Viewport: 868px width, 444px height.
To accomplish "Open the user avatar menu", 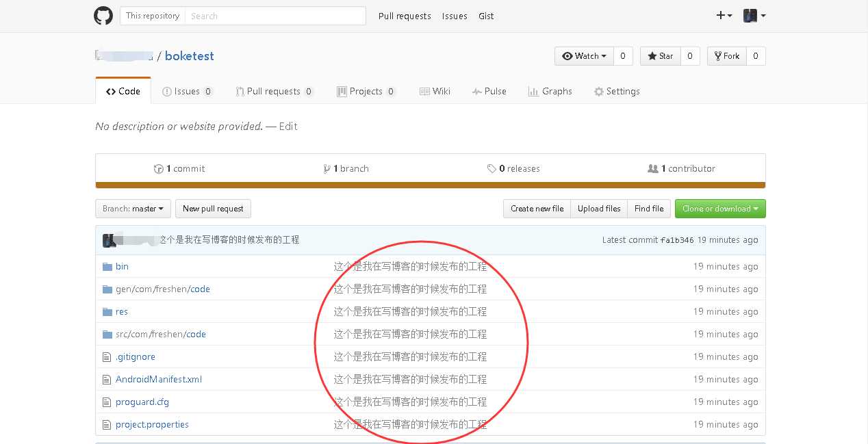I will pyautogui.click(x=754, y=16).
